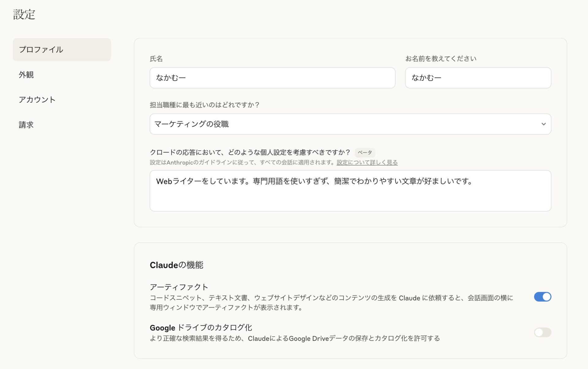The image size is (588, 369).
Task: Click the dropdown chevron beside マーケティングの役職
Action: pos(543,124)
